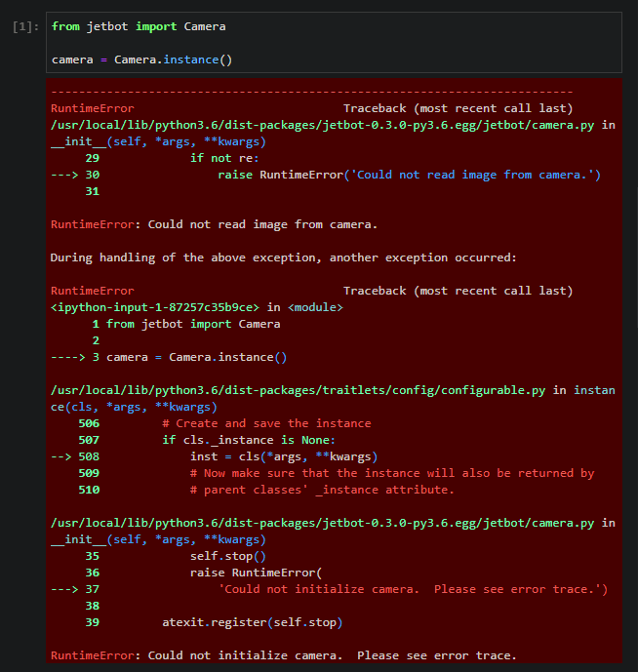Click line 30 raise RuntimeError statement
The image size is (638, 672).
coord(409,175)
